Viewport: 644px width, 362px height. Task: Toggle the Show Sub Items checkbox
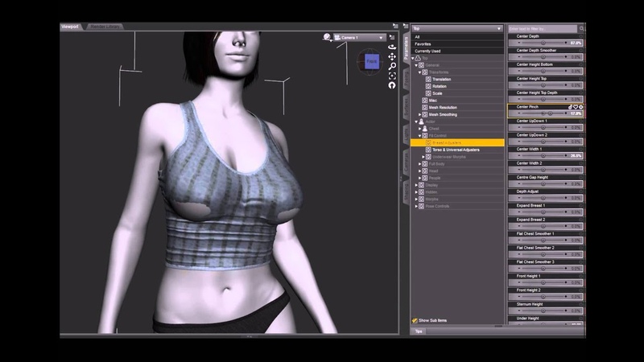(x=415, y=320)
